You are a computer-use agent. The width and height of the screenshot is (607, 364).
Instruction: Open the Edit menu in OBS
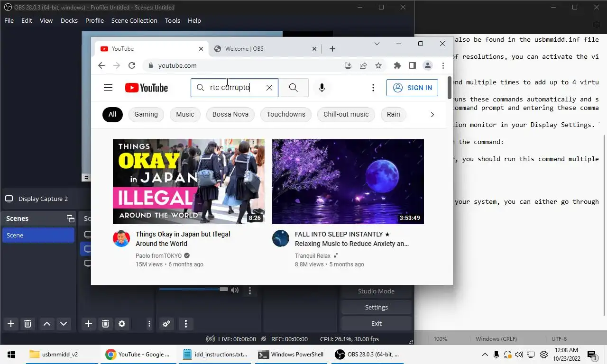coord(27,20)
